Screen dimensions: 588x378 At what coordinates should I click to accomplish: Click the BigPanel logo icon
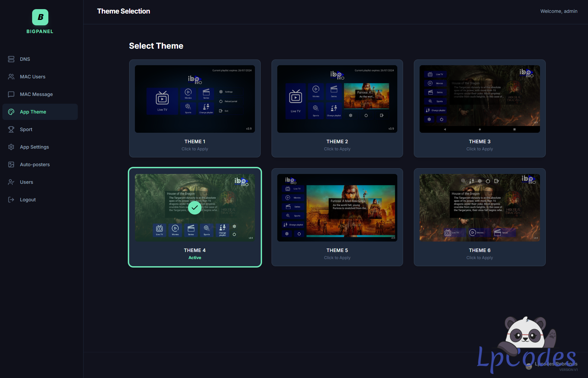tap(40, 17)
